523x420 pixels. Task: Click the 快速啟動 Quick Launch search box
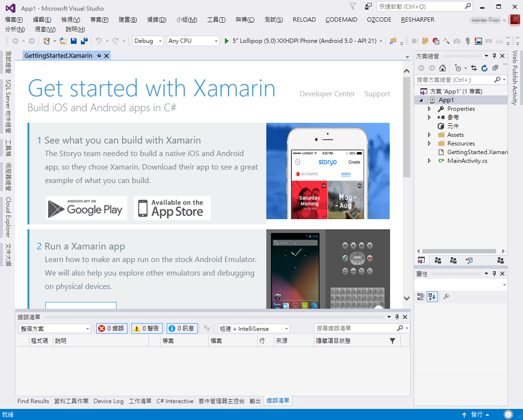click(x=425, y=6)
